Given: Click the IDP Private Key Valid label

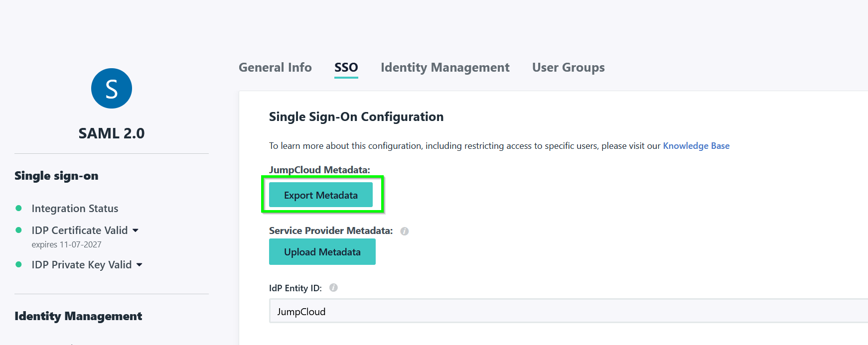Looking at the screenshot, I should tap(82, 265).
